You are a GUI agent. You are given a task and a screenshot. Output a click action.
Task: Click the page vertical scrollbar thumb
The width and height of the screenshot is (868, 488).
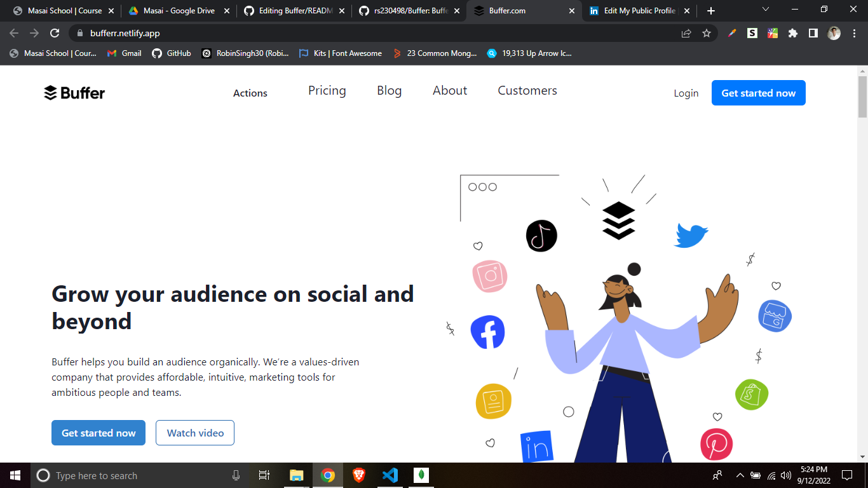click(862, 97)
